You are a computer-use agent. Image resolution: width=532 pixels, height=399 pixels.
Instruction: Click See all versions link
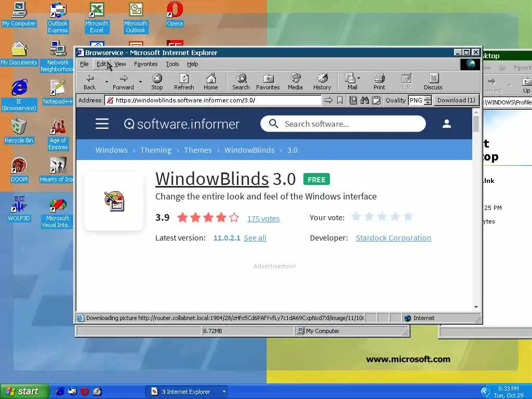click(255, 238)
